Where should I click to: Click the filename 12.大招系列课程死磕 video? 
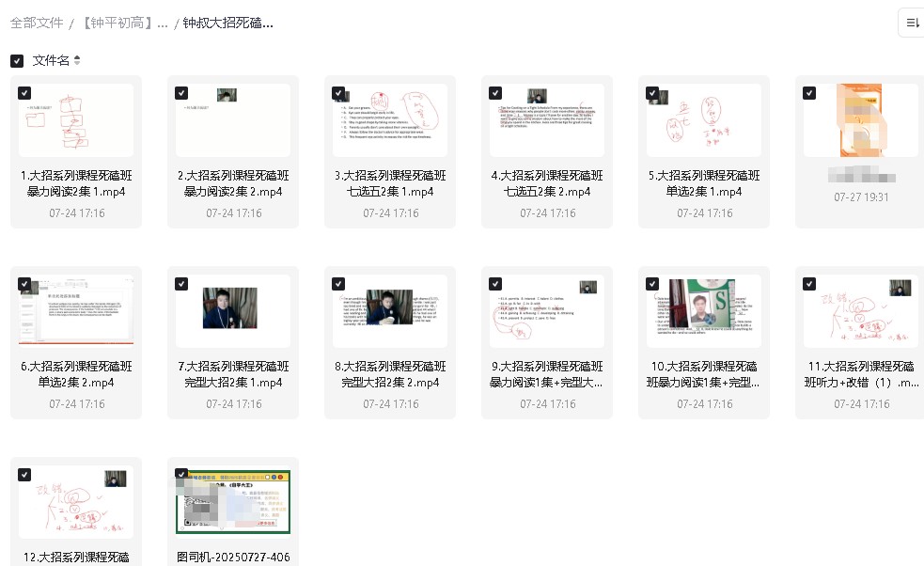click(76, 557)
